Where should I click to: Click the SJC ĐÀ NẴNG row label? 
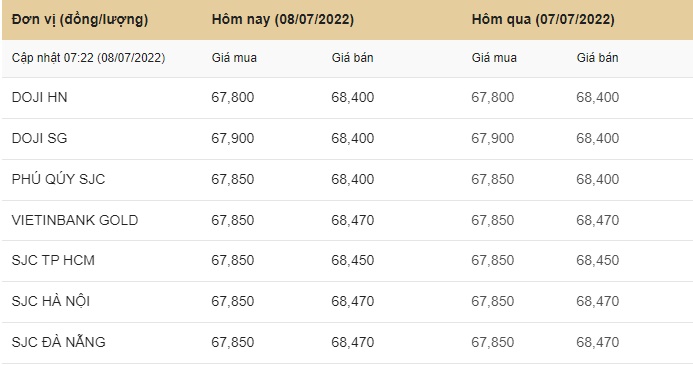tap(58, 342)
